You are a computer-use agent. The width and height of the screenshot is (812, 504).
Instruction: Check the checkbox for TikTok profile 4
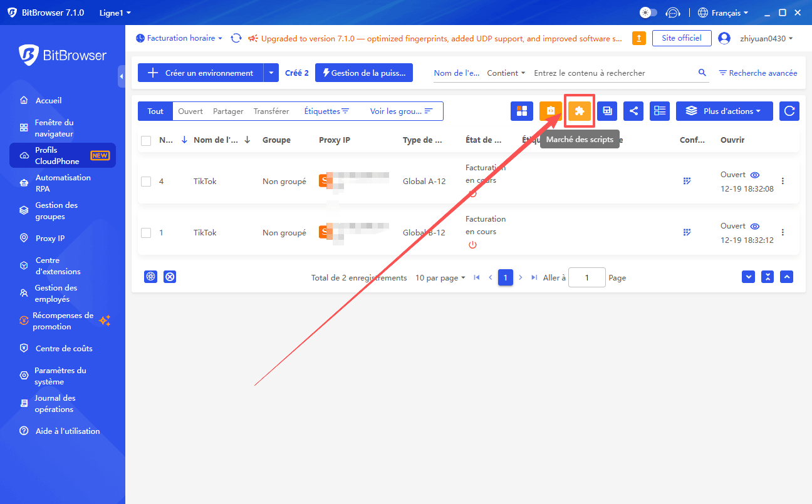pyautogui.click(x=146, y=182)
